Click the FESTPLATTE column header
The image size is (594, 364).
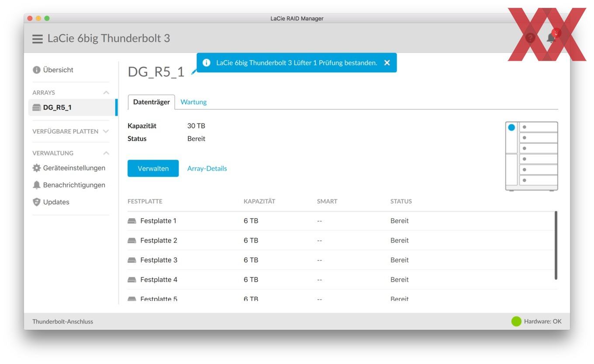[145, 201]
